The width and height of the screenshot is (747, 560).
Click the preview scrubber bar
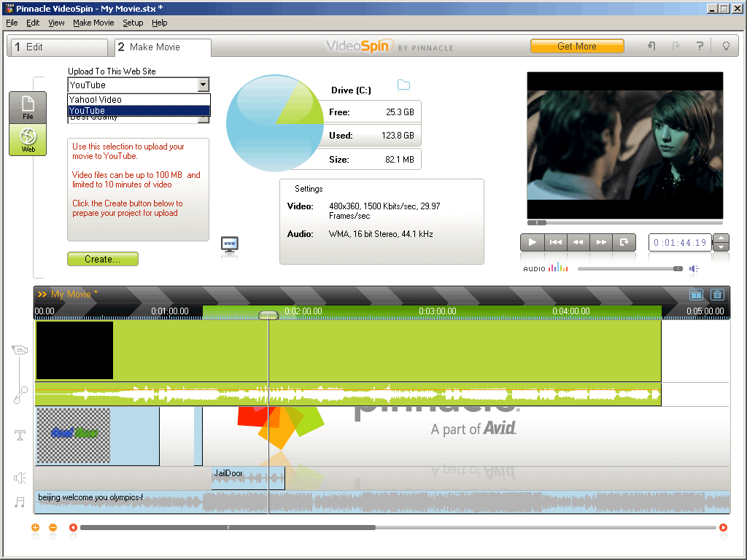click(624, 223)
